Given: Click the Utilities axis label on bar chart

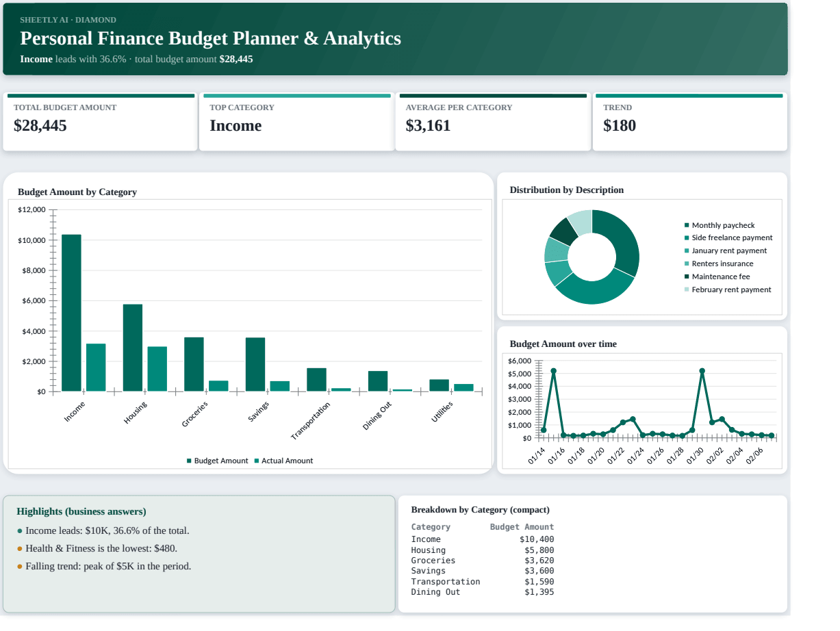Looking at the screenshot, I should [x=442, y=412].
